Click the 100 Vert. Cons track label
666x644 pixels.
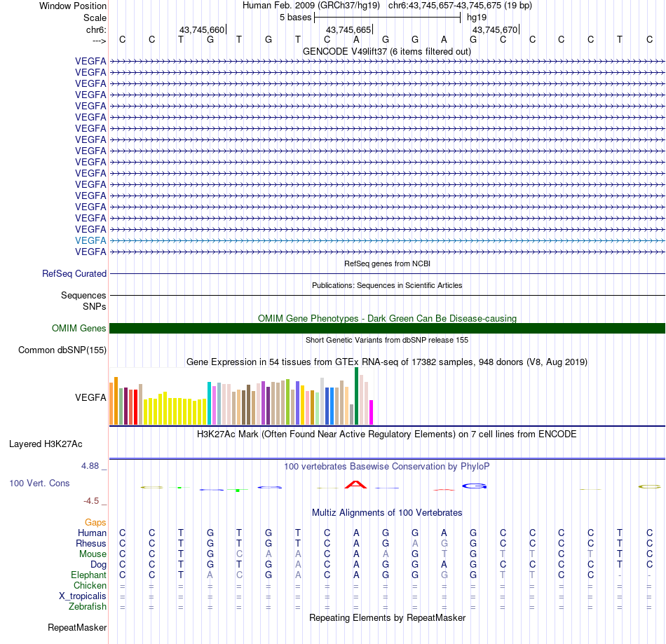coord(39,483)
